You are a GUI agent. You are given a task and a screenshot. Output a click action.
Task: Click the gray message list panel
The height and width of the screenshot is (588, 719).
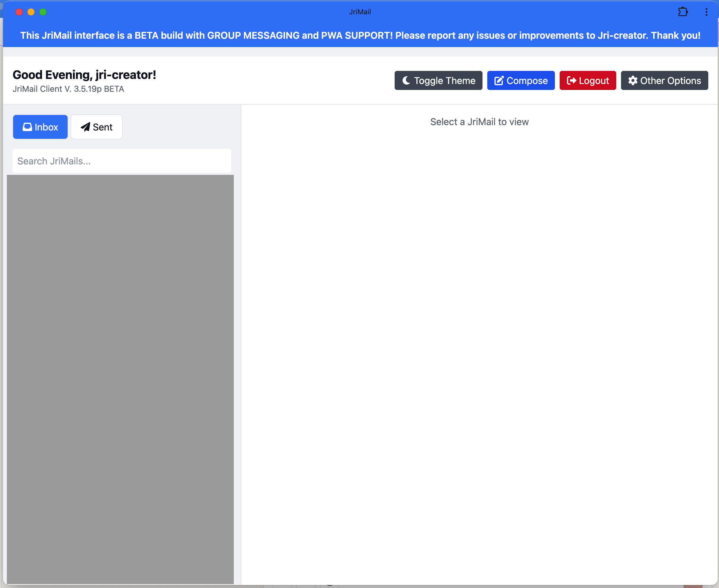point(120,379)
